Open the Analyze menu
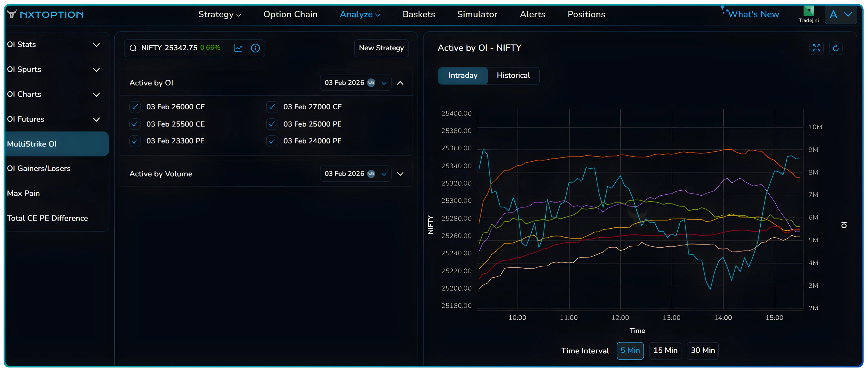The image size is (868, 369). coord(359,14)
